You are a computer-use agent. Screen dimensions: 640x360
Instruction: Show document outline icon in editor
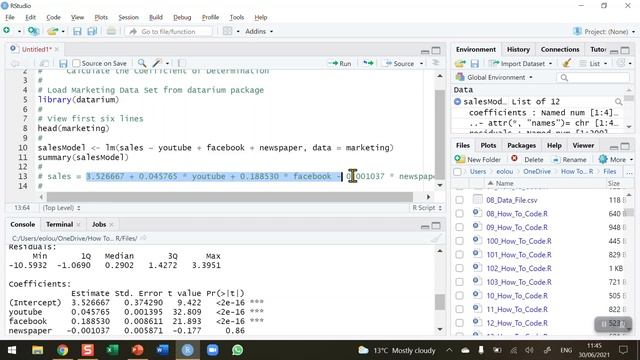(x=436, y=63)
